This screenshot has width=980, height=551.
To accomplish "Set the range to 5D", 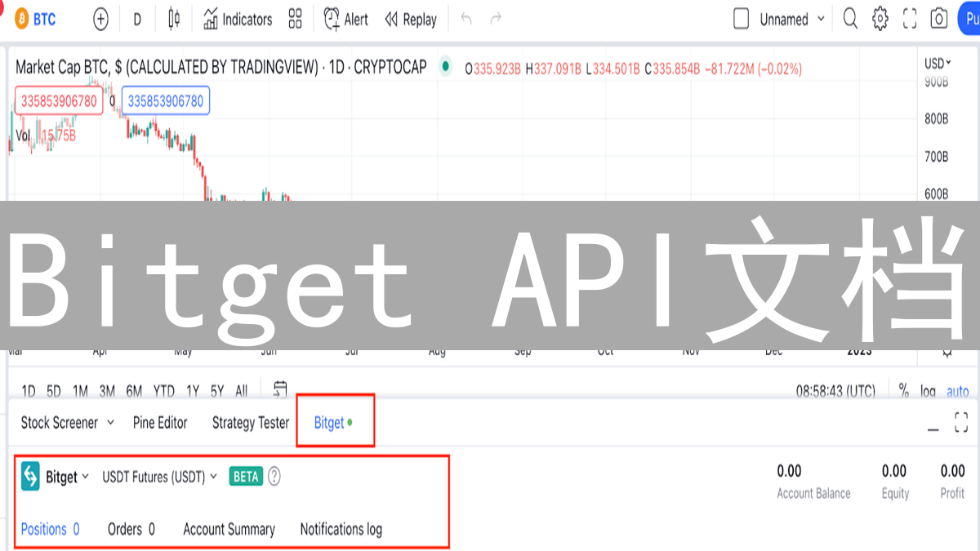I will [x=54, y=391].
